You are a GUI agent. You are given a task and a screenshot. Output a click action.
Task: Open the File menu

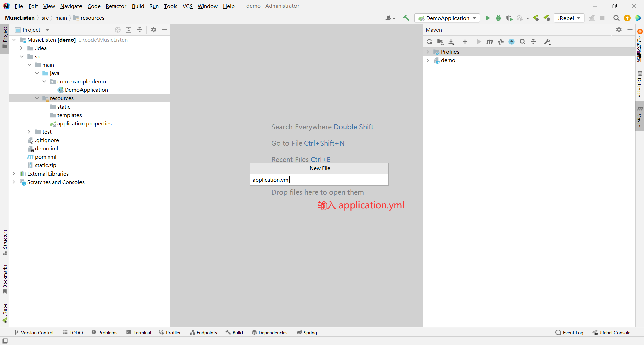19,6
